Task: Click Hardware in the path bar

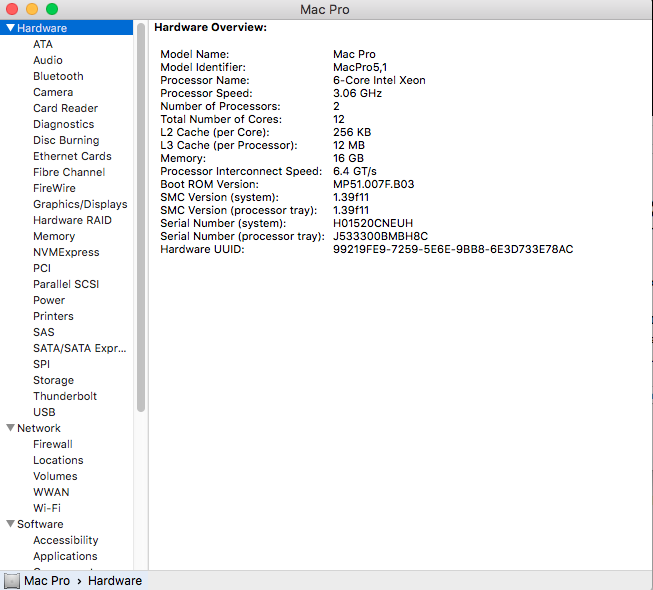Action: point(115,580)
